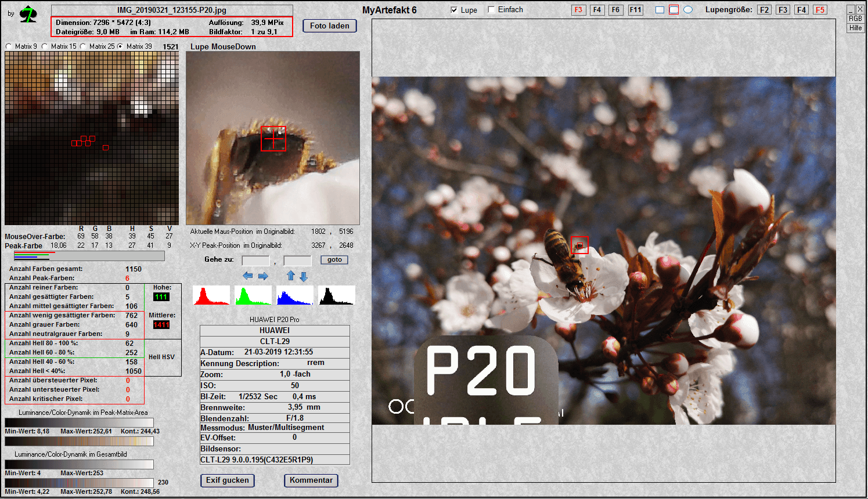
Task: Click the CLT-L29 9.0.0.195 firmware text
Action: (257, 460)
